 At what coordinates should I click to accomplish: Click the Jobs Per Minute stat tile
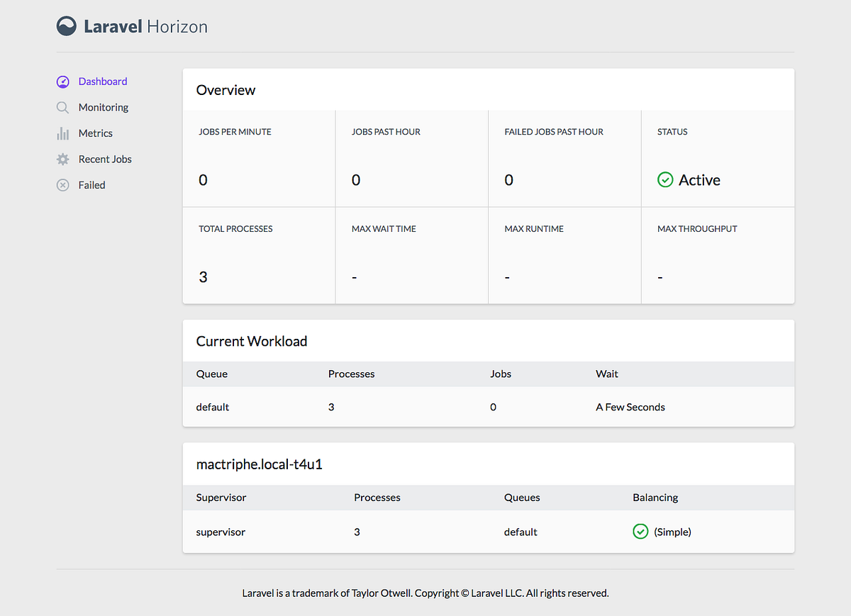(259, 158)
